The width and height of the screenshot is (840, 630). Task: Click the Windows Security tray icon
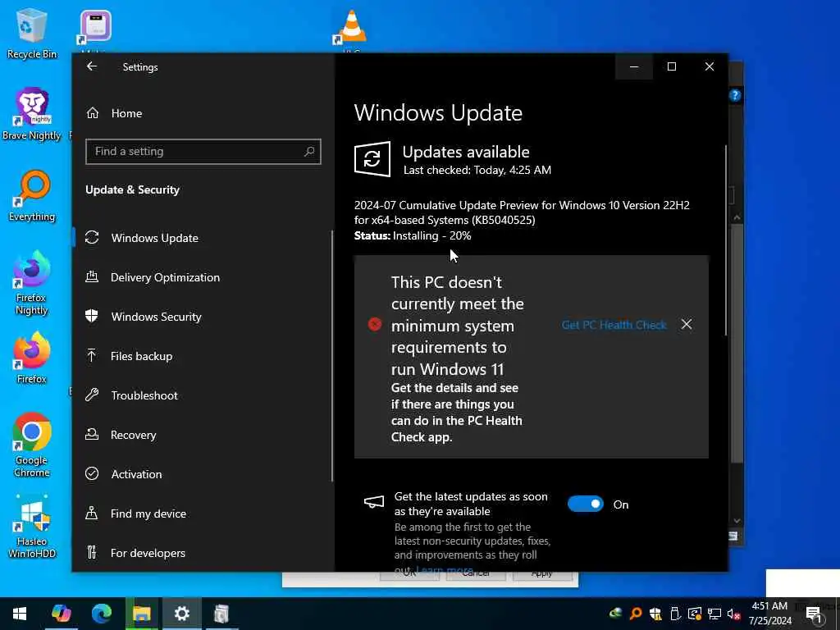point(655,614)
